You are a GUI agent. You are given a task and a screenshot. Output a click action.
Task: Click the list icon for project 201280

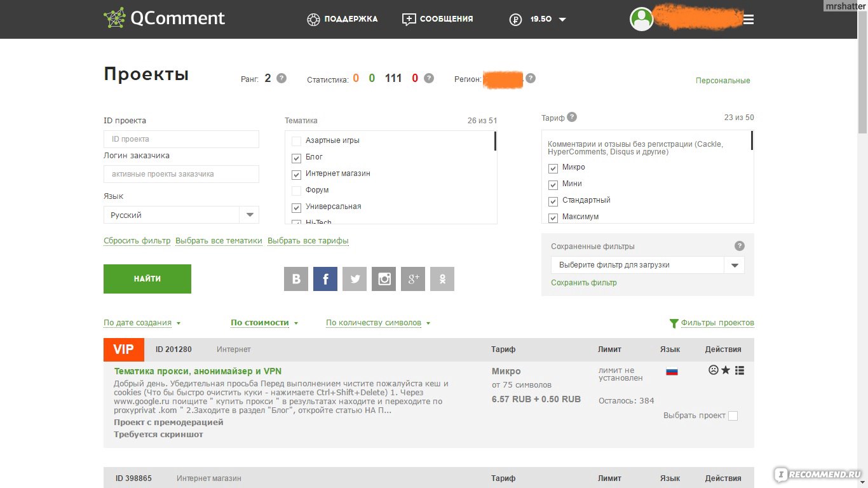740,370
